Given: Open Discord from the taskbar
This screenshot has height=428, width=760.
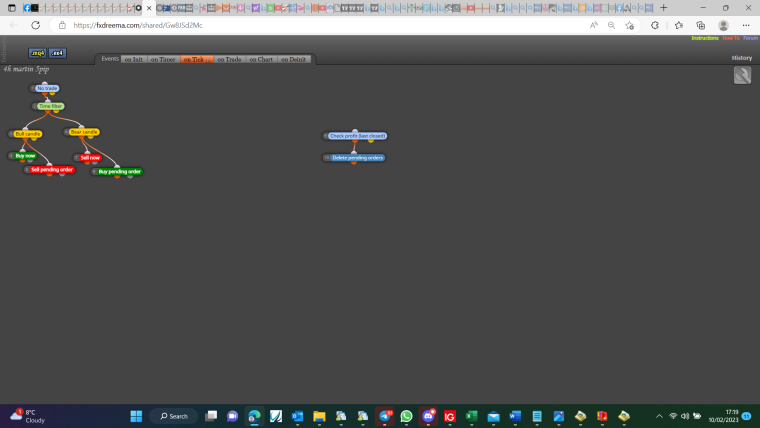Looking at the screenshot, I should pyautogui.click(x=428, y=416).
